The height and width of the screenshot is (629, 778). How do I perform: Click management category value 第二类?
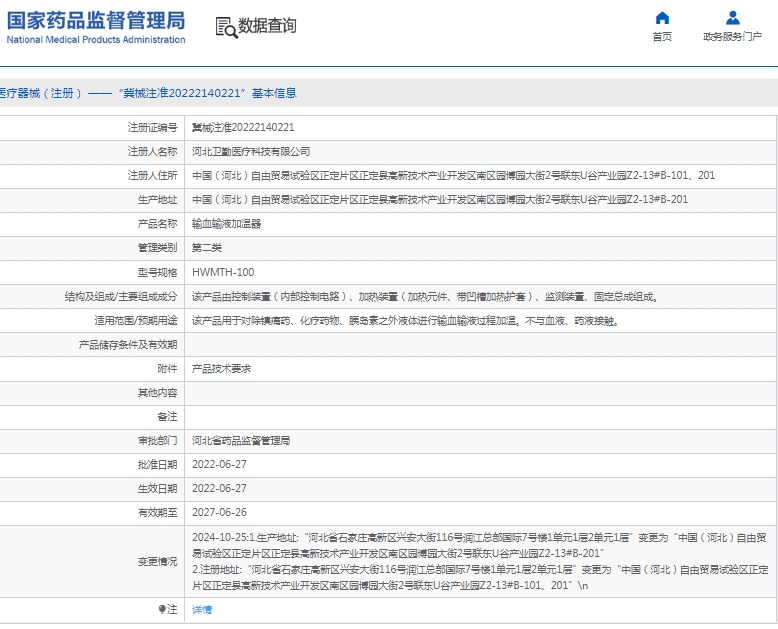point(207,248)
